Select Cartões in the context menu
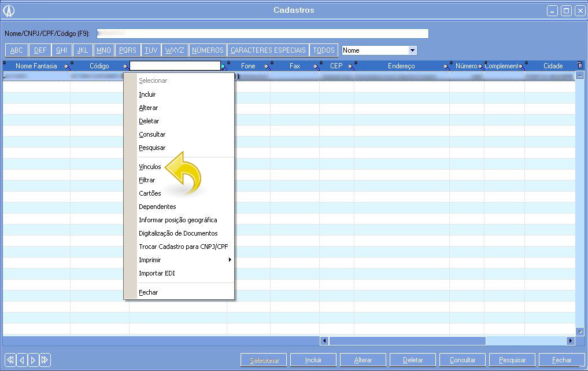This screenshot has height=371, width=588. point(150,193)
